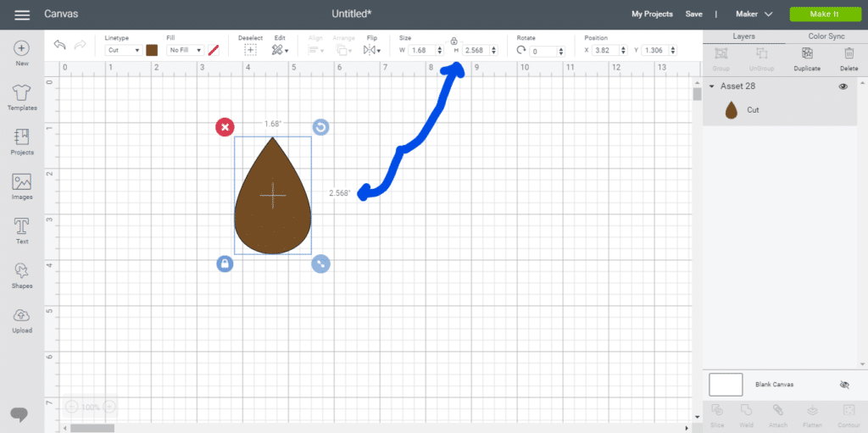868x433 pixels.
Task: Click the no-fill color swatch
Action: 214,50
